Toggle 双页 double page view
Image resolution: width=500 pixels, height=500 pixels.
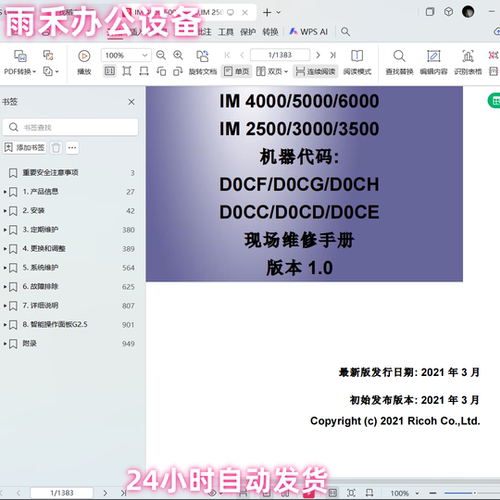coord(269,71)
